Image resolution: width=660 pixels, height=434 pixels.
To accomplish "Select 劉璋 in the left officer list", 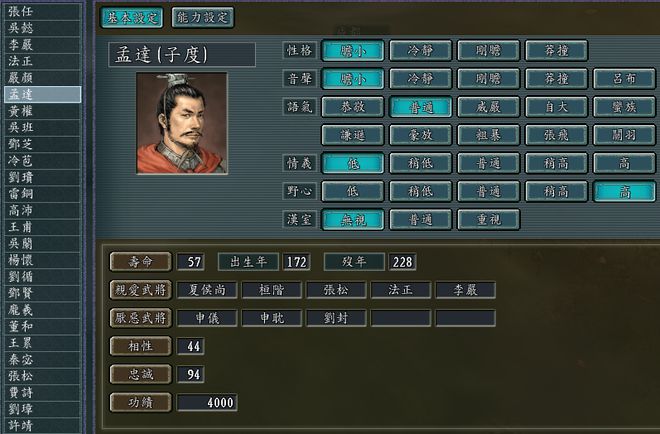I will click(x=43, y=409).
